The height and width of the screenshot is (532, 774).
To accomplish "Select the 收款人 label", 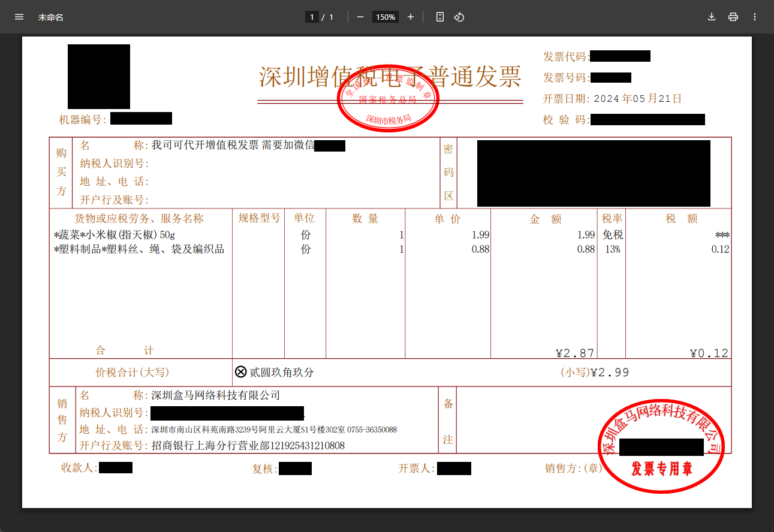I will point(79,468).
